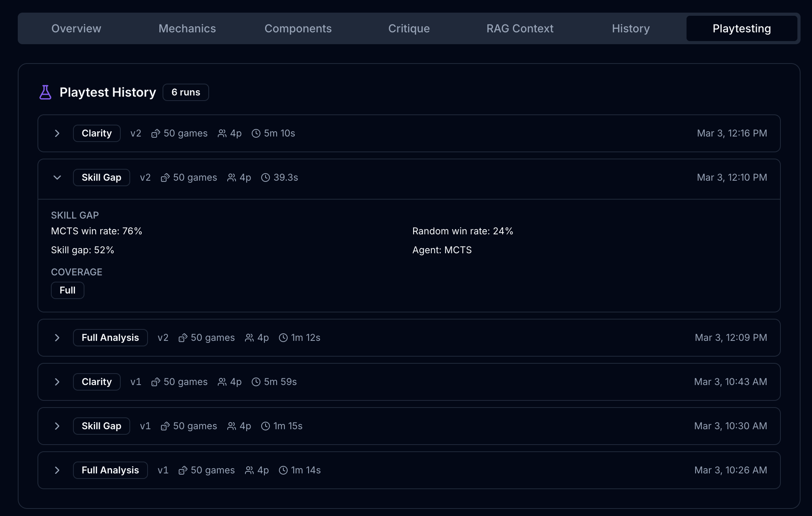812x516 pixels.
Task: Click the players icon in Full Analysis v1 row
Action: 249,470
